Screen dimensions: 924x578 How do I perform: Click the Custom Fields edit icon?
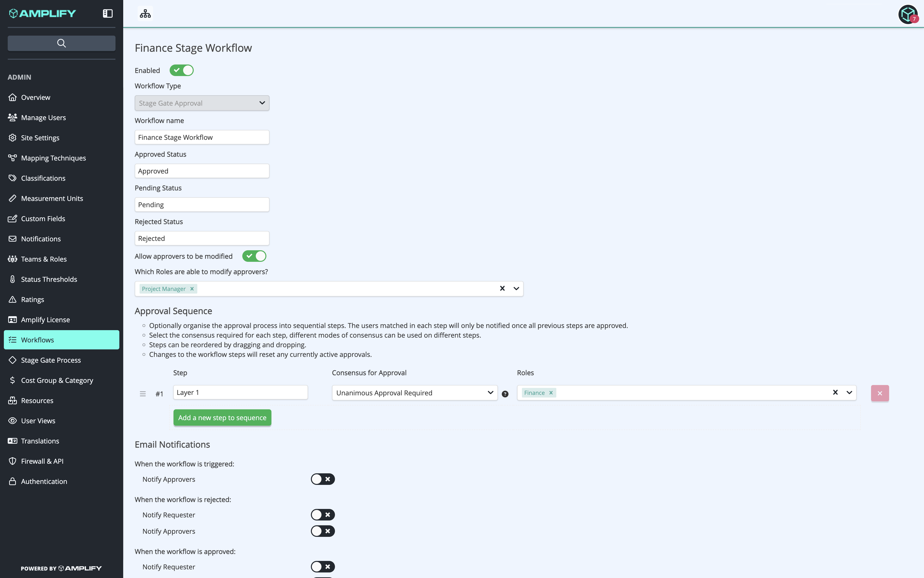tap(13, 219)
